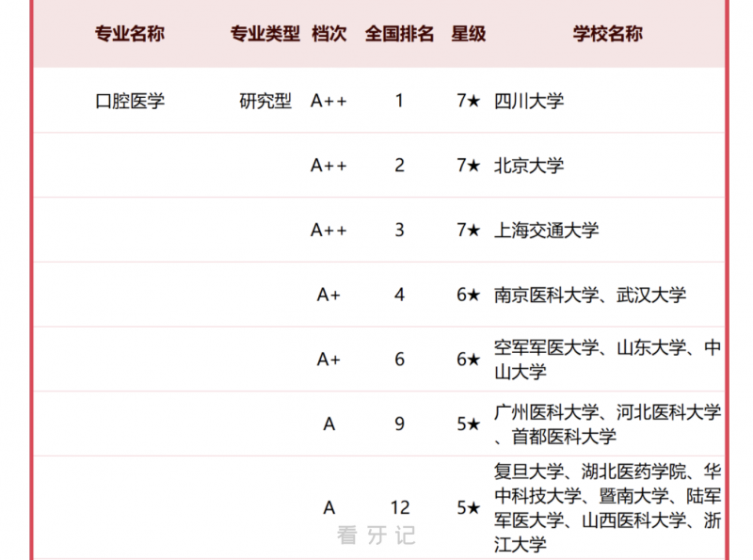753x560 pixels.
Task: Select the A grade in rank 12 row
Action: [x=328, y=507]
